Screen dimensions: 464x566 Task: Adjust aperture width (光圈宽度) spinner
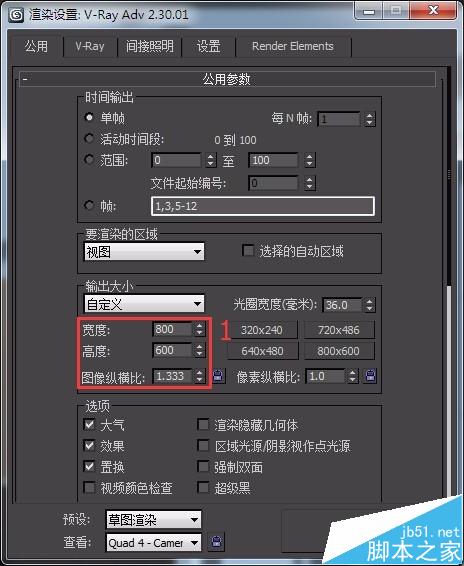pyautogui.click(x=369, y=305)
